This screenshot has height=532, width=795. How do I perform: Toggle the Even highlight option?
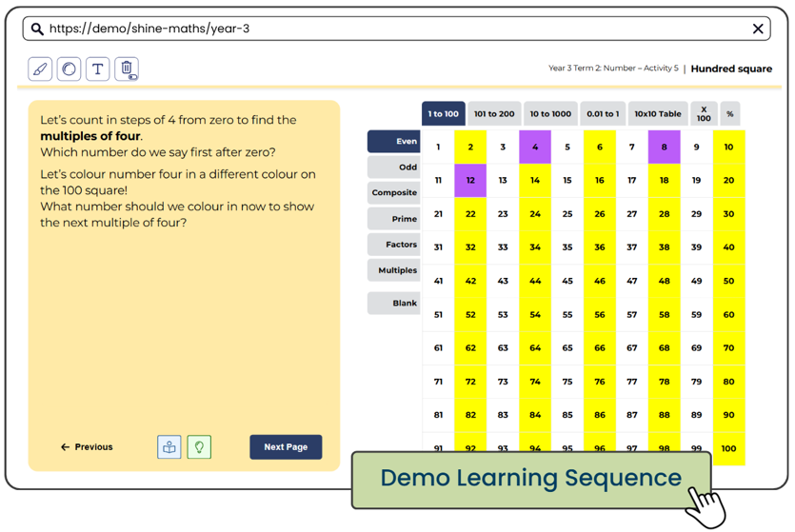point(394,142)
